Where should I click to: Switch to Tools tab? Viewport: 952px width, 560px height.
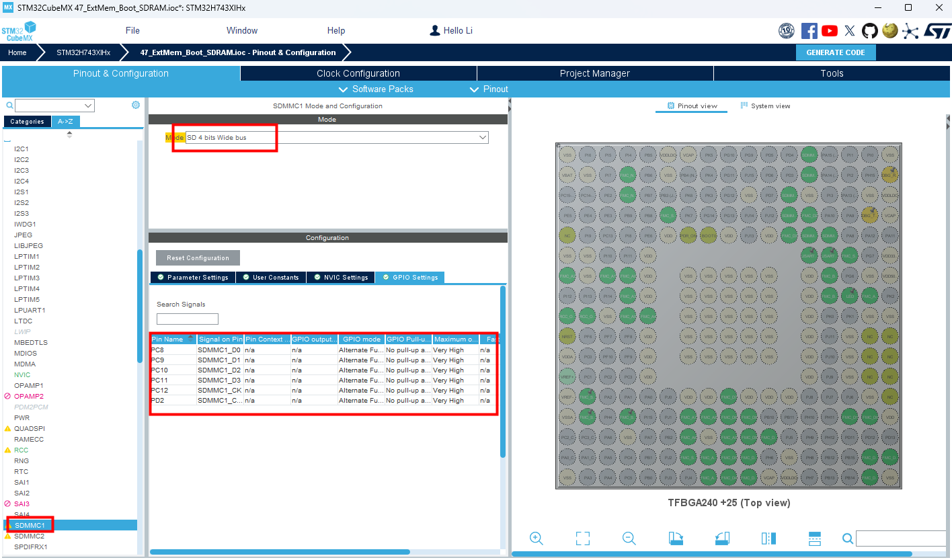[x=832, y=73]
